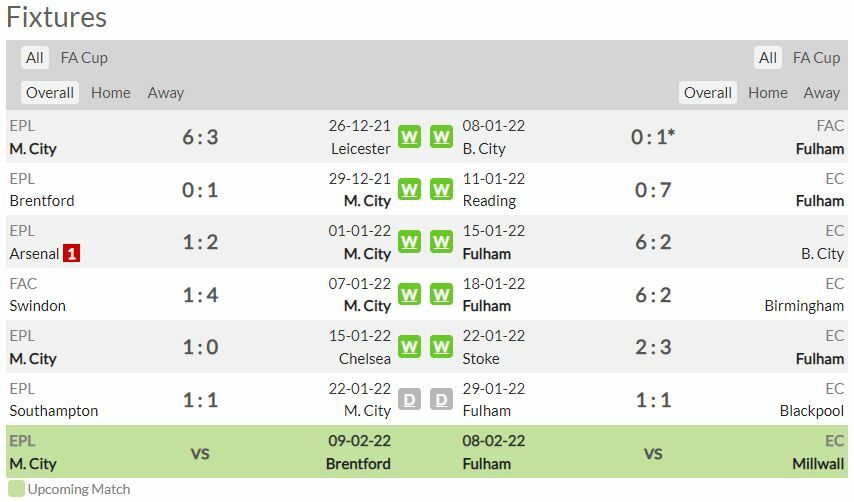
Task: Select the left Overall filter
Action: pyautogui.click(x=50, y=93)
